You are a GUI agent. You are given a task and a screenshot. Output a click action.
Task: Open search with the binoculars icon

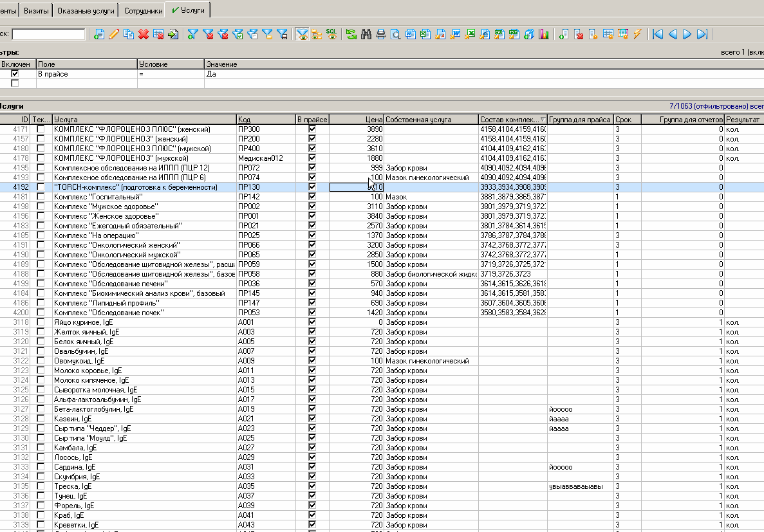(x=366, y=35)
